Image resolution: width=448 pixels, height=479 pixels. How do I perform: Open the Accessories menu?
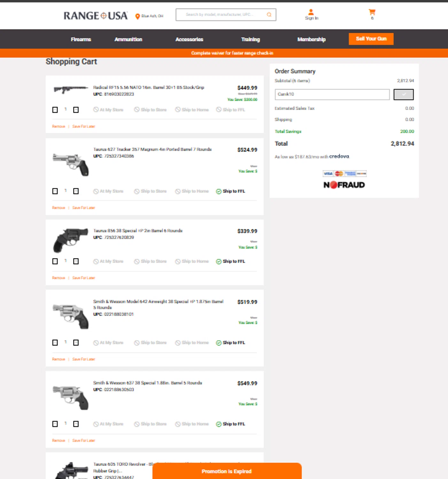(x=189, y=39)
